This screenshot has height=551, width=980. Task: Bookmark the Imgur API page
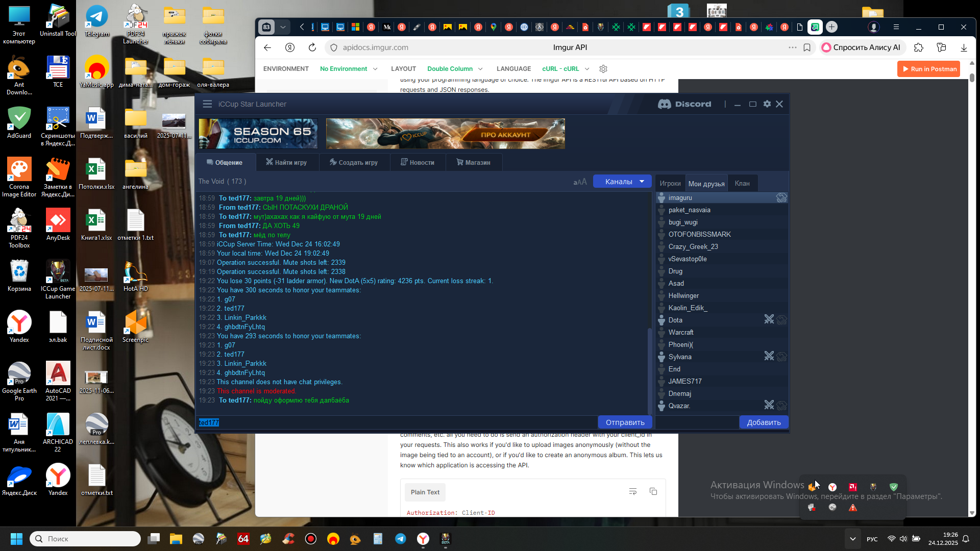[x=807, y=47]
